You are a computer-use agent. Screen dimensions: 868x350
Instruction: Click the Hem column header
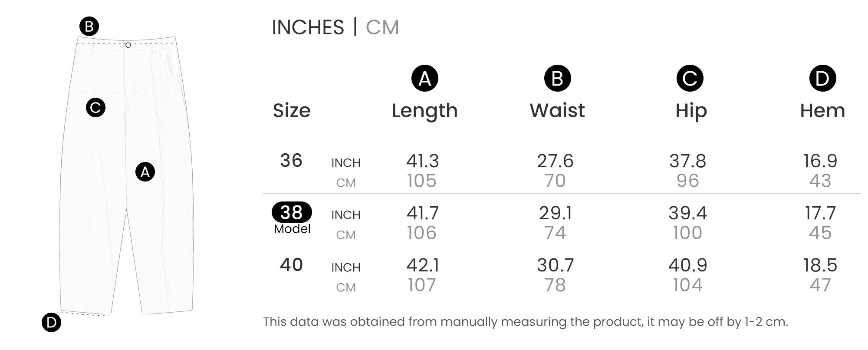coord(822,111)
